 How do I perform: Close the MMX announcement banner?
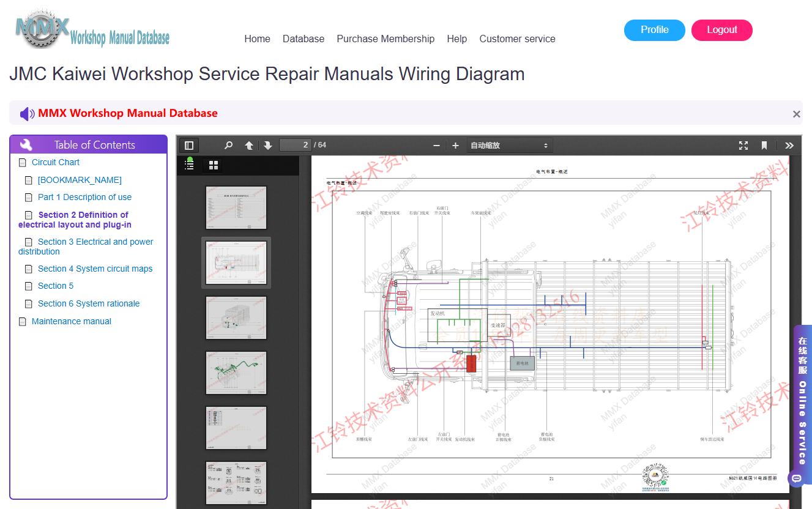pos(796,114)
